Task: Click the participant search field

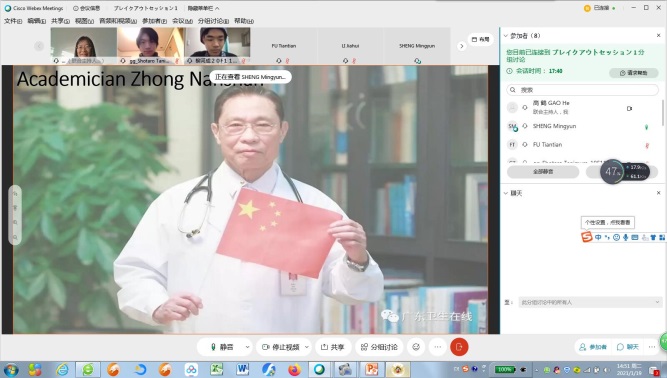Action: click(x=583, y=90)
